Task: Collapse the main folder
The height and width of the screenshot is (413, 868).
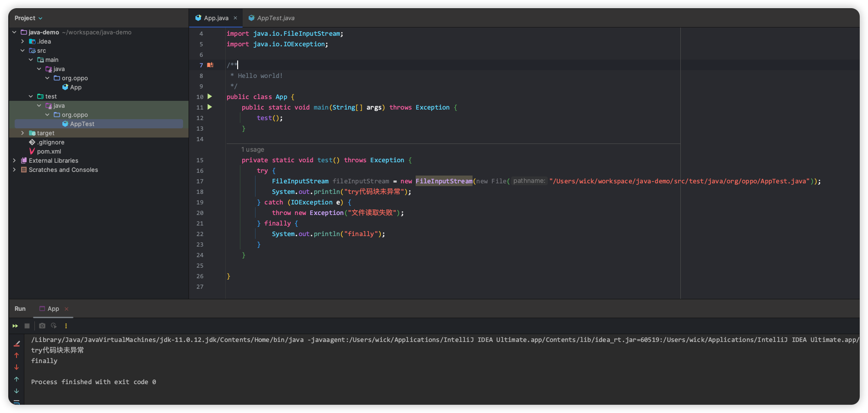Action: [31, 60]
